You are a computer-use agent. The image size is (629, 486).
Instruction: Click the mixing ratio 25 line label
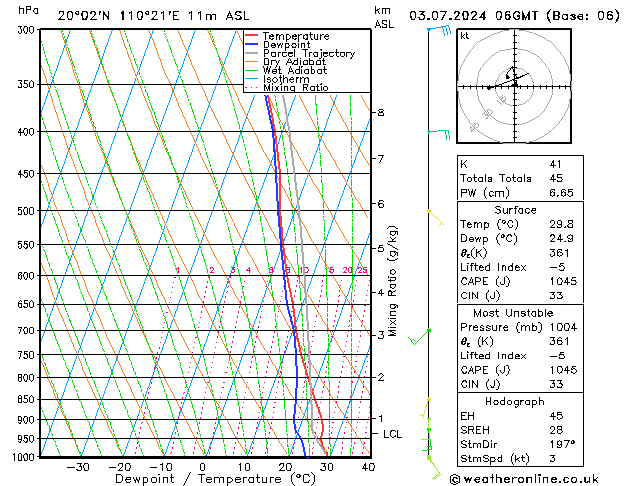point(362,270)
